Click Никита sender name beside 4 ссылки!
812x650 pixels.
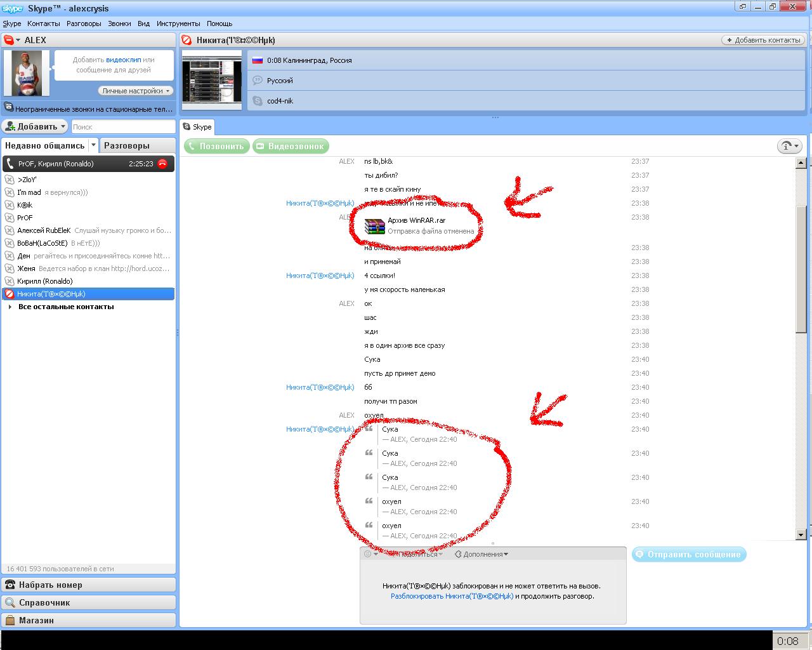tap(320, 275)
